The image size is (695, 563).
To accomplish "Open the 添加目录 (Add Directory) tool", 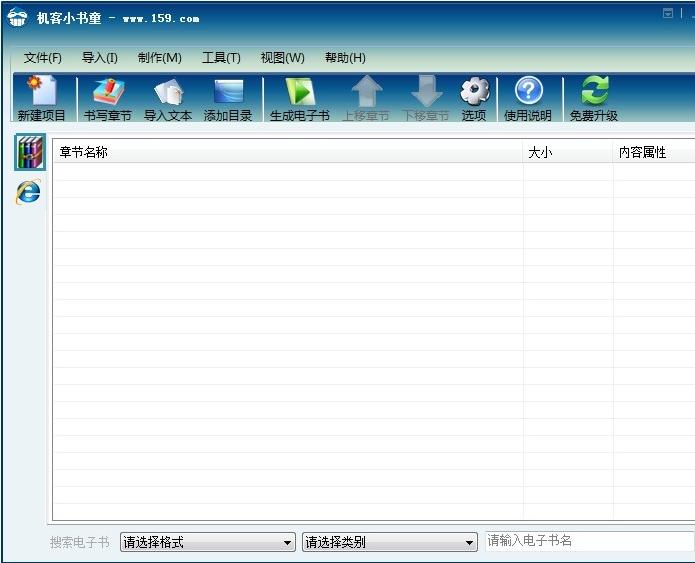I will pos(228,98).
